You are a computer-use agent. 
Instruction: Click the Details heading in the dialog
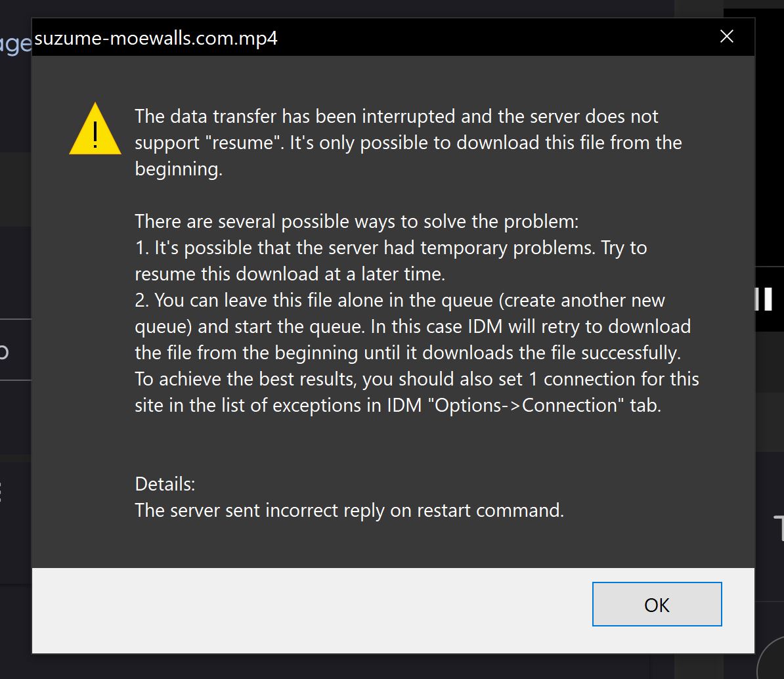tap(164, 484)
